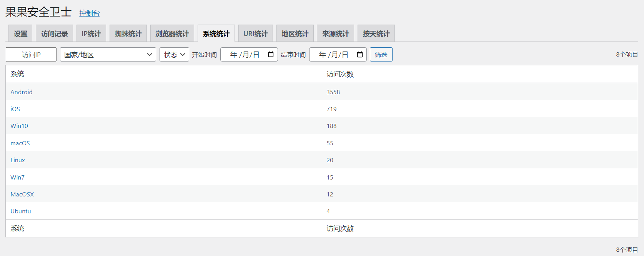Go to the 蜘蛛统计 tab
This screenshot has width=644, height=256.
[128, 33]
